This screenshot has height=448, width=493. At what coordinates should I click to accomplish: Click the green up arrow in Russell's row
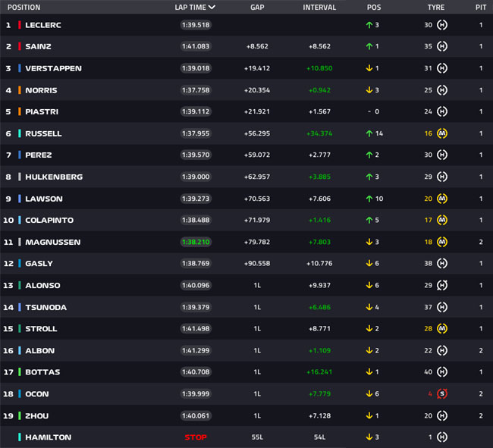tap(369, 133)
